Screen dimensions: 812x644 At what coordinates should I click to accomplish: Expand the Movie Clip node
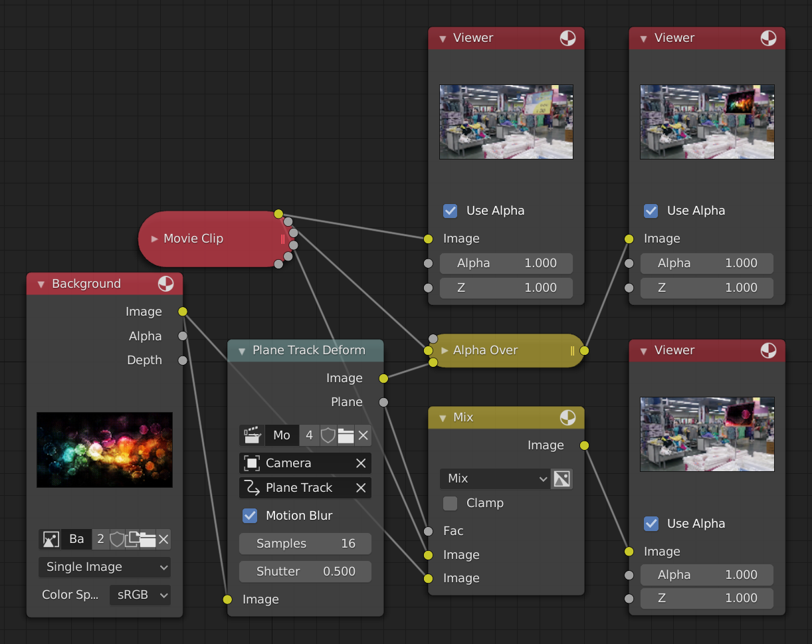point(154,239)
